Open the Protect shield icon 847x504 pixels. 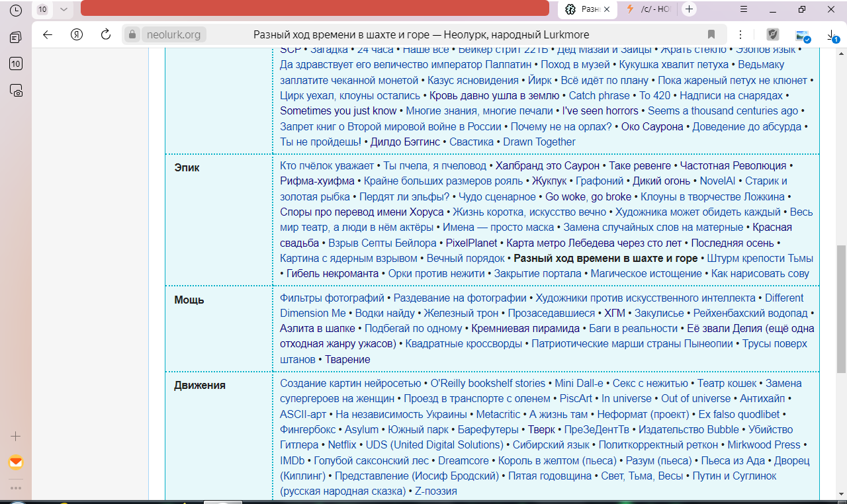(x=772, y=34)
